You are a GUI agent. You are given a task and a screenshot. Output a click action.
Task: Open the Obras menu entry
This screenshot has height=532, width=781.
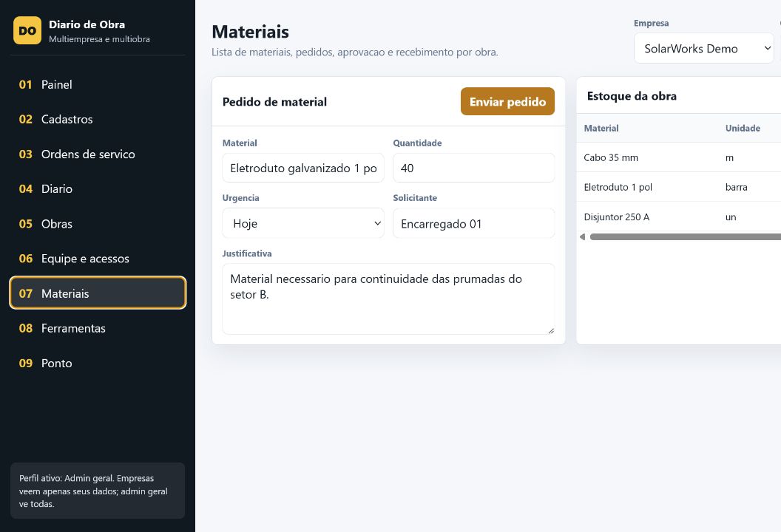(x=98, y=224)
